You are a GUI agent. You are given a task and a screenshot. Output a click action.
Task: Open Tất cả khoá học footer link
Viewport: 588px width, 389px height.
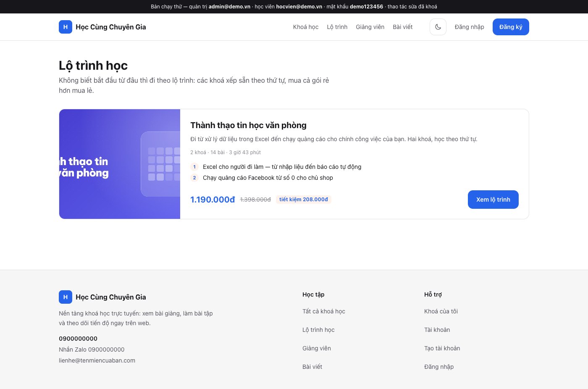324,311
